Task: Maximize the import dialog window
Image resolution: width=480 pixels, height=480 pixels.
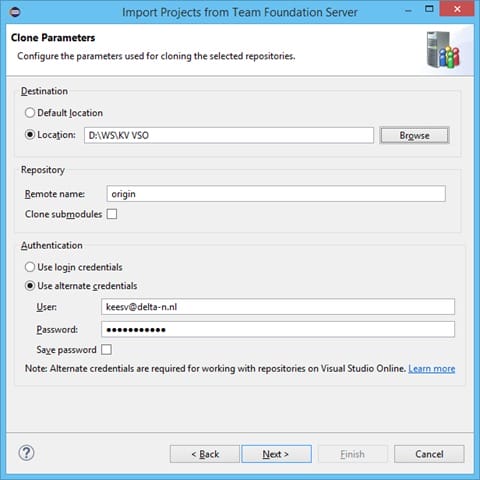Action: point(429,9)
